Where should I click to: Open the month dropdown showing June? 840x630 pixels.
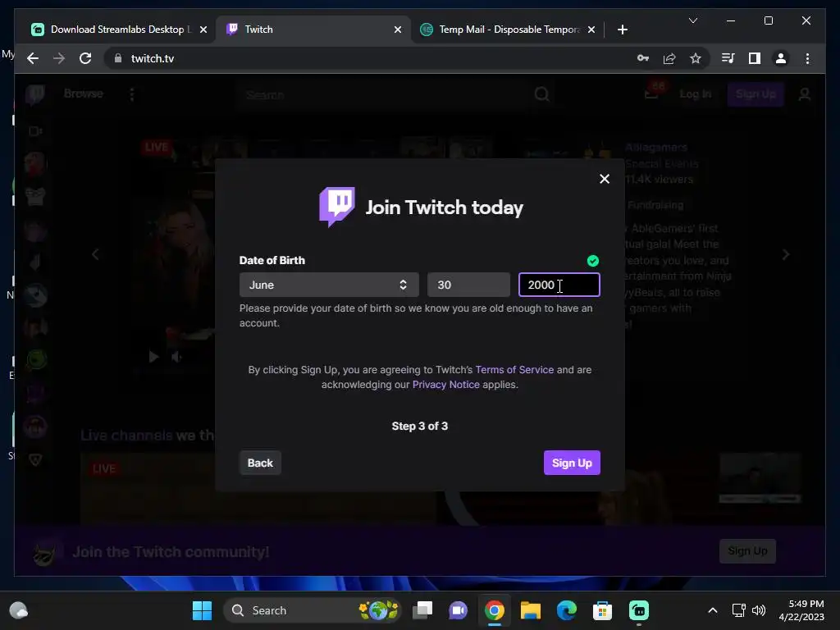(x=329, y=285)
